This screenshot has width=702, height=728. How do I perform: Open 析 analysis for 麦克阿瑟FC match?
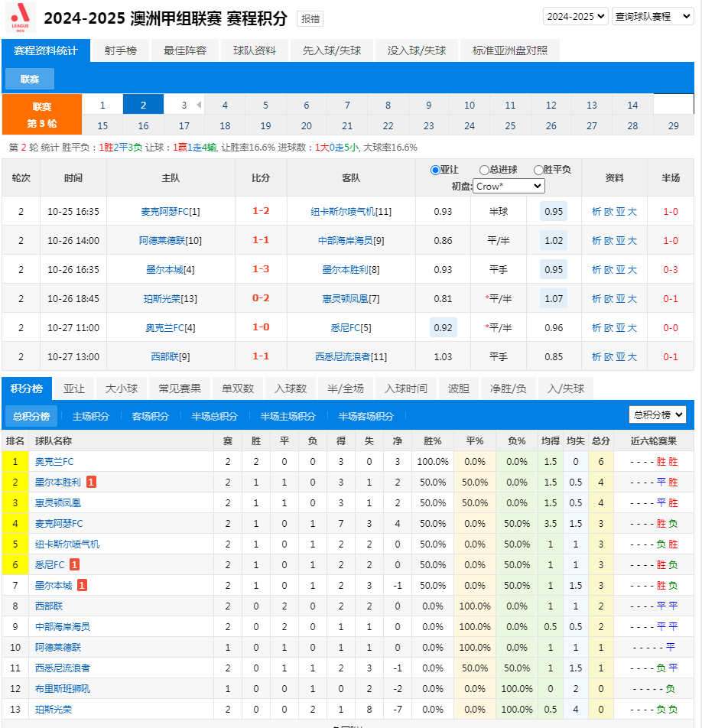tap(596, 211)
